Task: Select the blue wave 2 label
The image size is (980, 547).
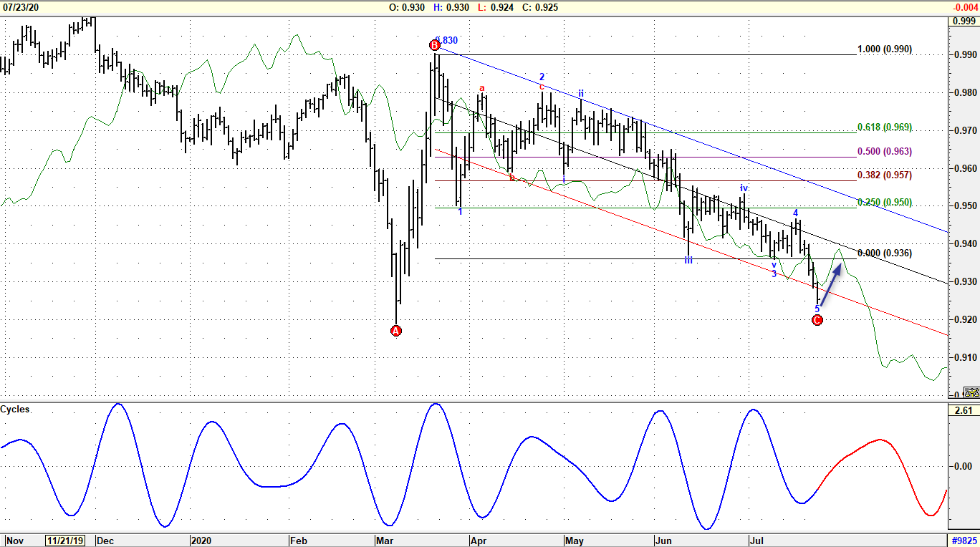Action: coord(542,76)
